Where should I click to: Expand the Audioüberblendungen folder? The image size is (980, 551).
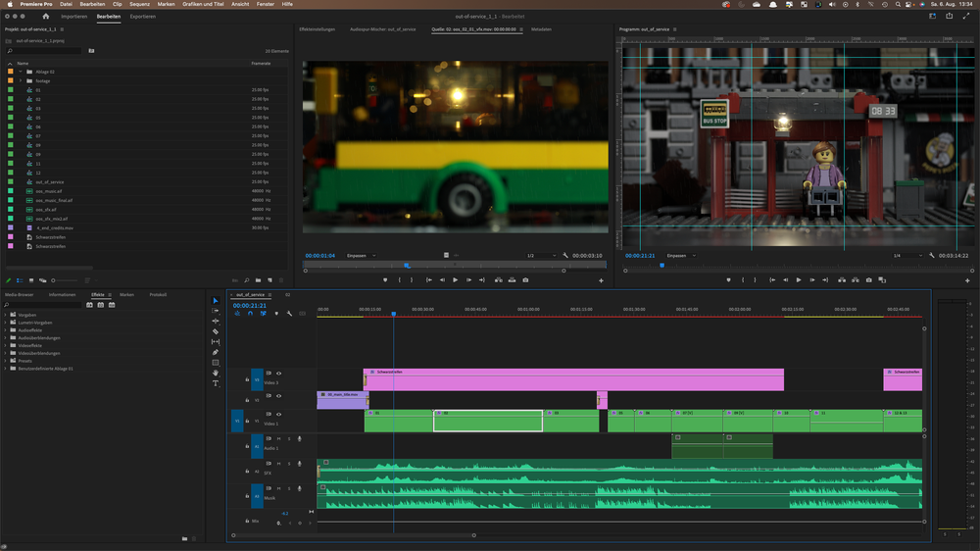(6, 337)
